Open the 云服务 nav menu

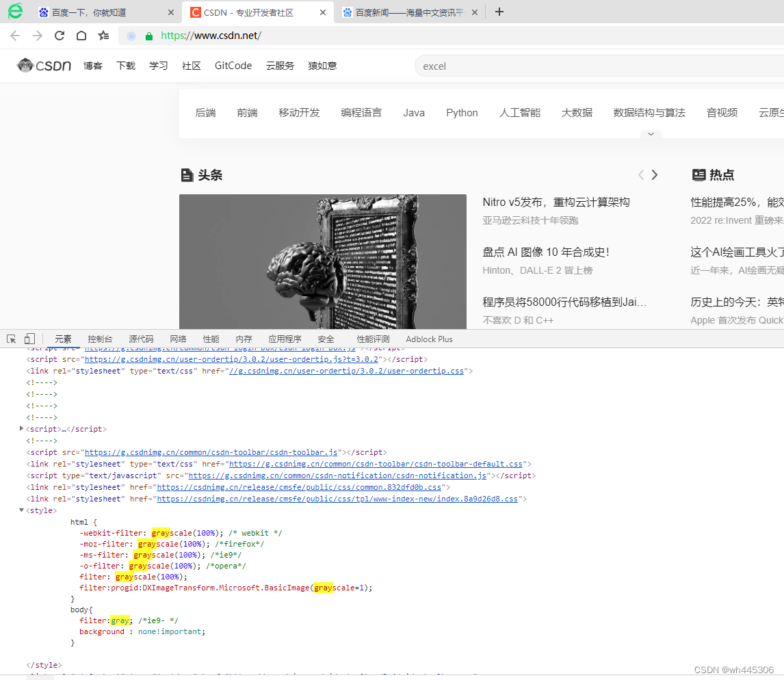click(280, 66)
